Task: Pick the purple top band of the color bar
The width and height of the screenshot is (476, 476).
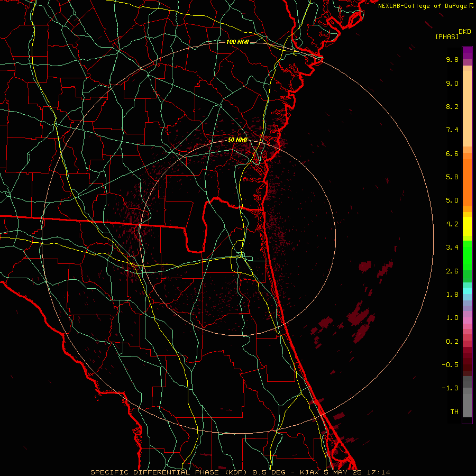Action: point(467,53)
